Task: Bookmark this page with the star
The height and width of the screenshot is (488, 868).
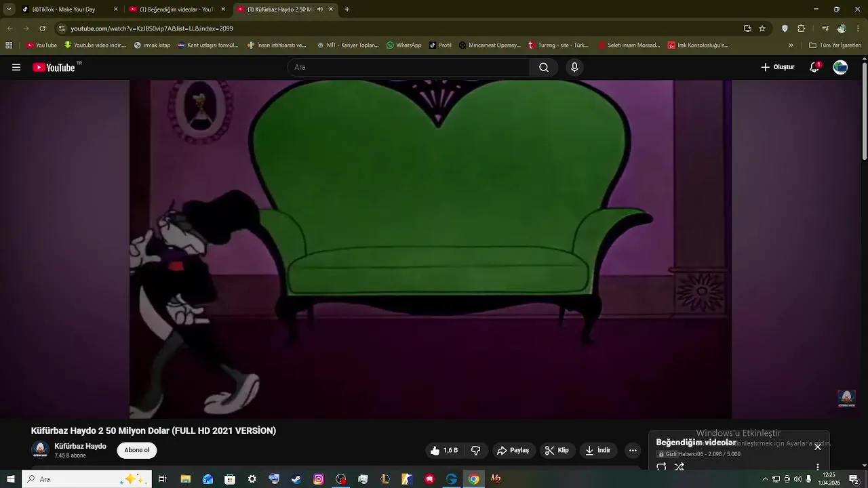Action: point(762,28)
